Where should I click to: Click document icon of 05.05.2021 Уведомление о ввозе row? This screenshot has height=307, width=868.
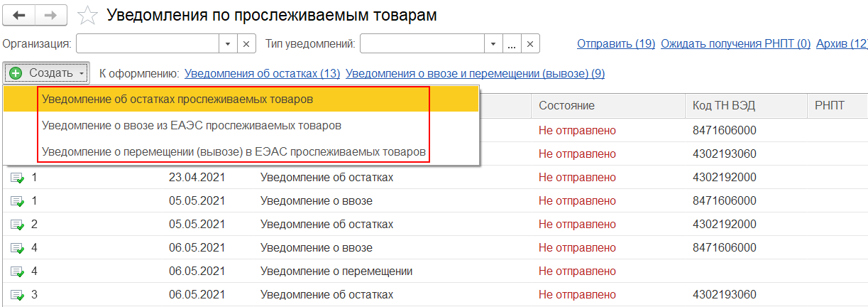[x=17, y=201]
